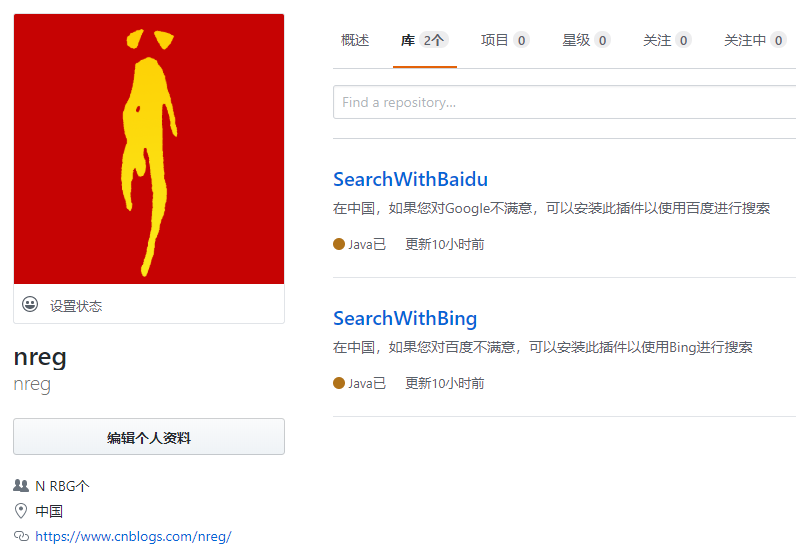Click SearchWithBing Java language color dot
Image resolution: width=796 pixels, height=547 pixels.
339,383
